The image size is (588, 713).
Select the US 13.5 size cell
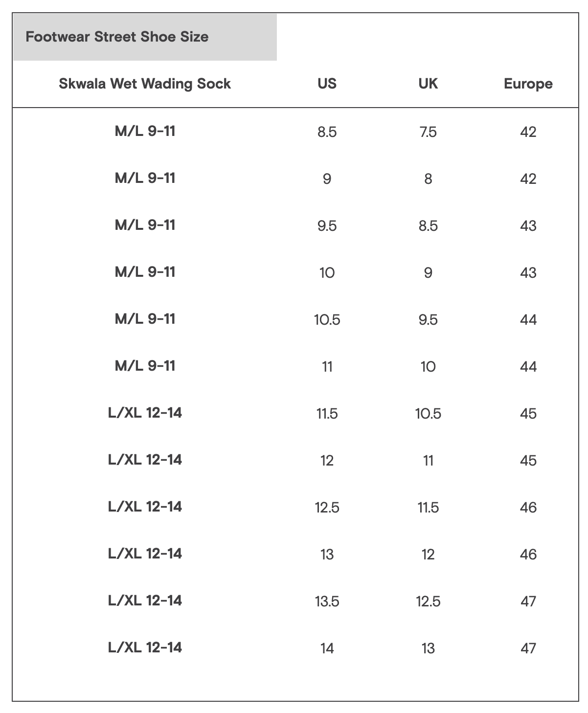pyautogui.click(x=327, y=602)
